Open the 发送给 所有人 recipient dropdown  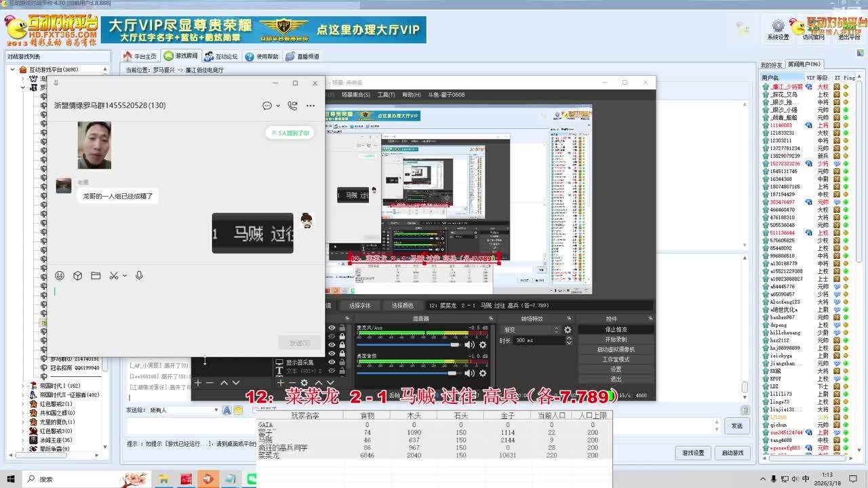pos(216,410)
